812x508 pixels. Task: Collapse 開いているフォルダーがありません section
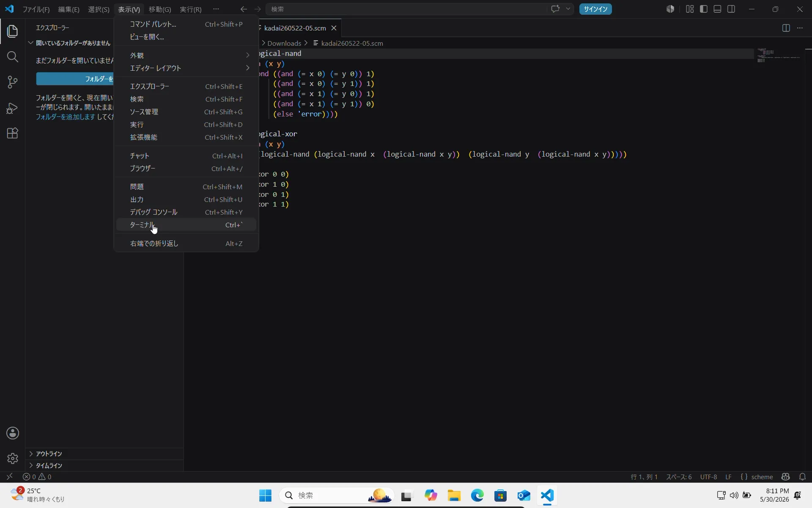click(x=70, y=43)
